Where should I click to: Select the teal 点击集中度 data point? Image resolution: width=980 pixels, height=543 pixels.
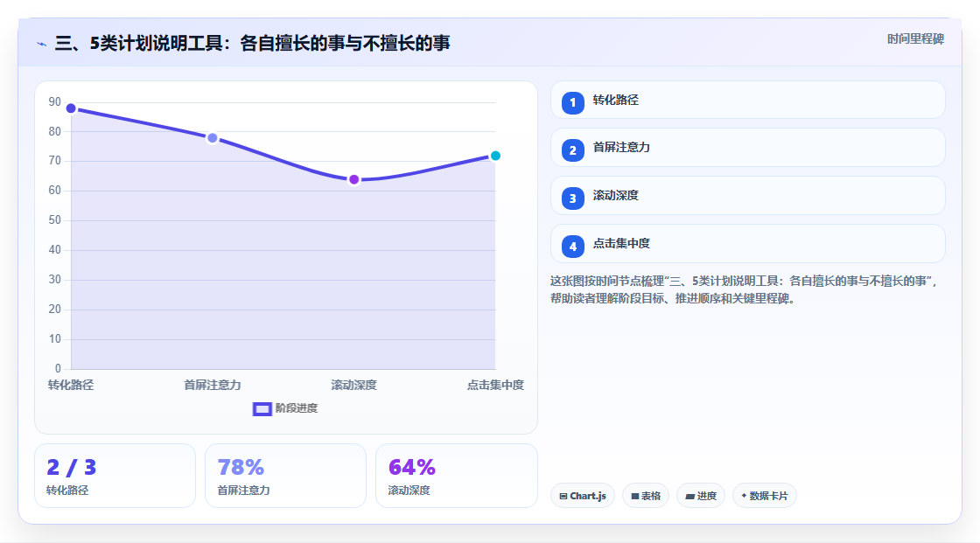(x=495, y=156)
